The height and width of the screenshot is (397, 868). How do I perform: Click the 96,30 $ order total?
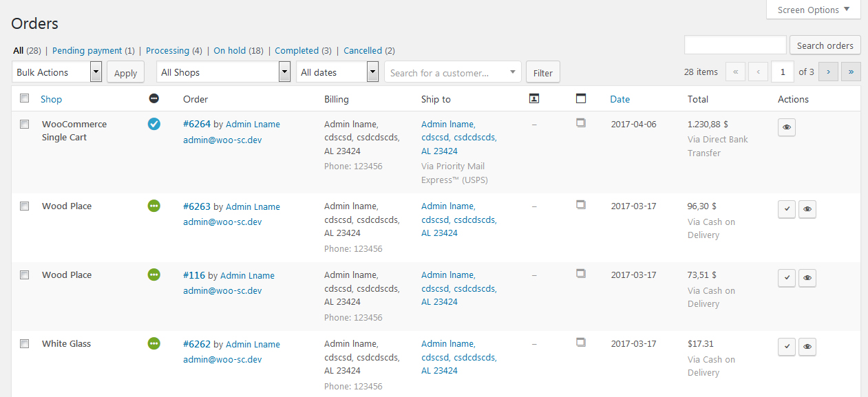coord(702,206)
